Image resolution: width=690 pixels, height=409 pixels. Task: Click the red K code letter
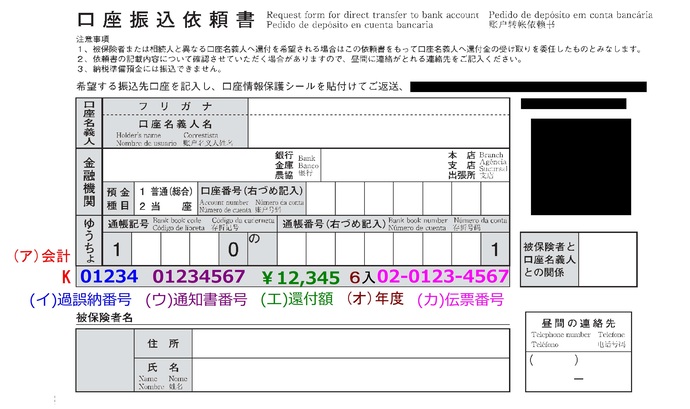pos(66,277)
